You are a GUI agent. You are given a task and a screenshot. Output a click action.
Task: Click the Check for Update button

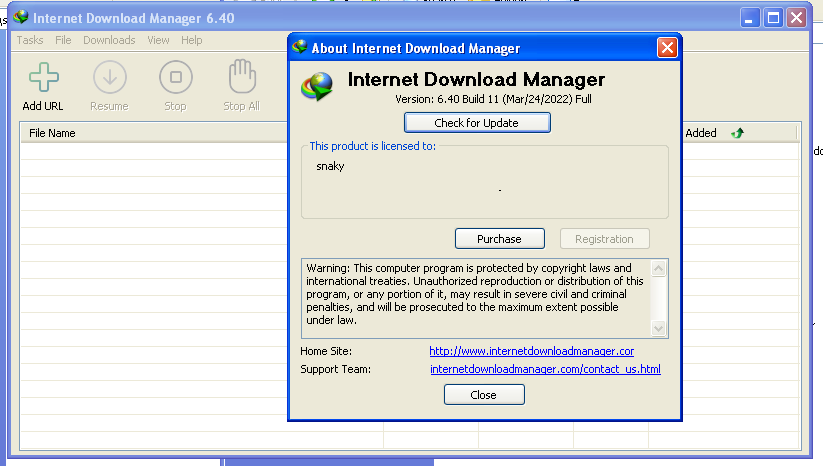click(x=477, y=123)
